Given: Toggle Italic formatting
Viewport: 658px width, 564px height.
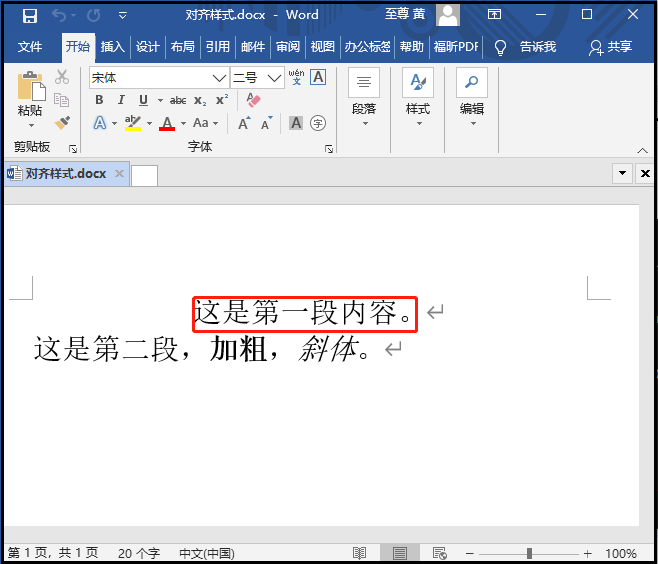Looking at the screenshot, I should 121,100.
